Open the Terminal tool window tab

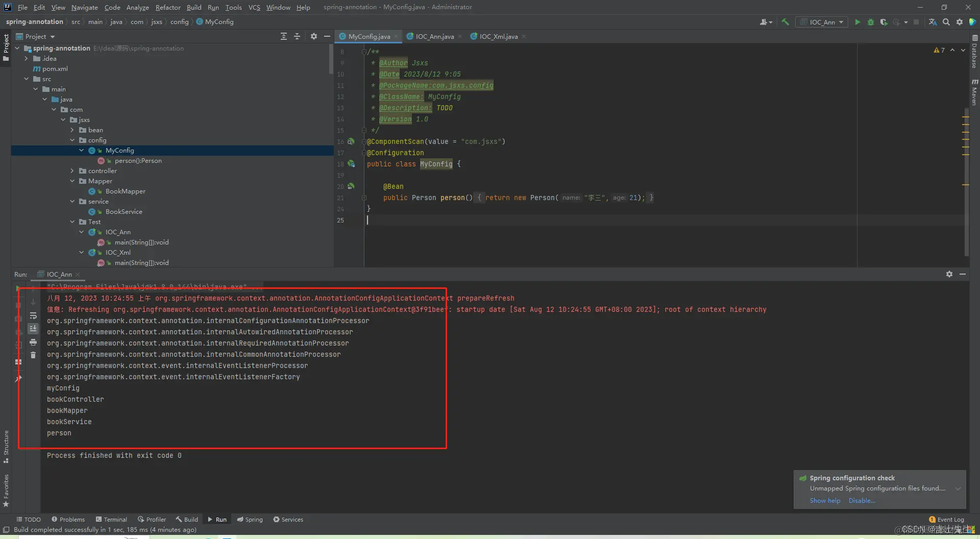(x=111, y=519)
